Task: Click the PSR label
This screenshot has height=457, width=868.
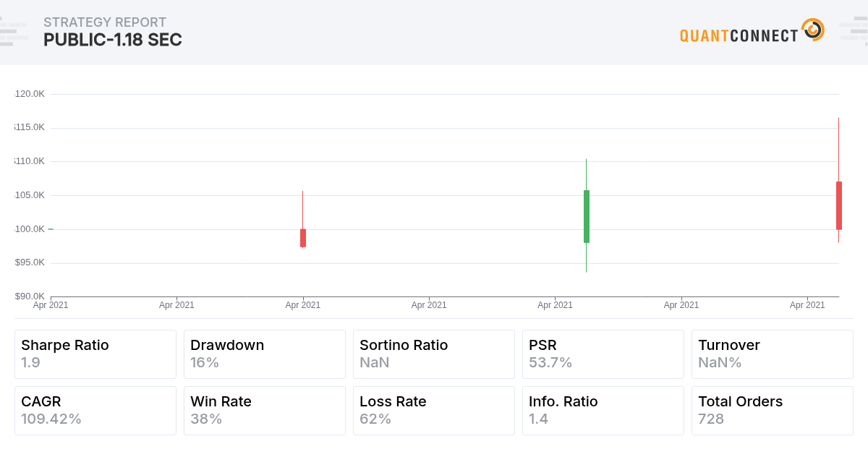Action: [x=542, y=346]
